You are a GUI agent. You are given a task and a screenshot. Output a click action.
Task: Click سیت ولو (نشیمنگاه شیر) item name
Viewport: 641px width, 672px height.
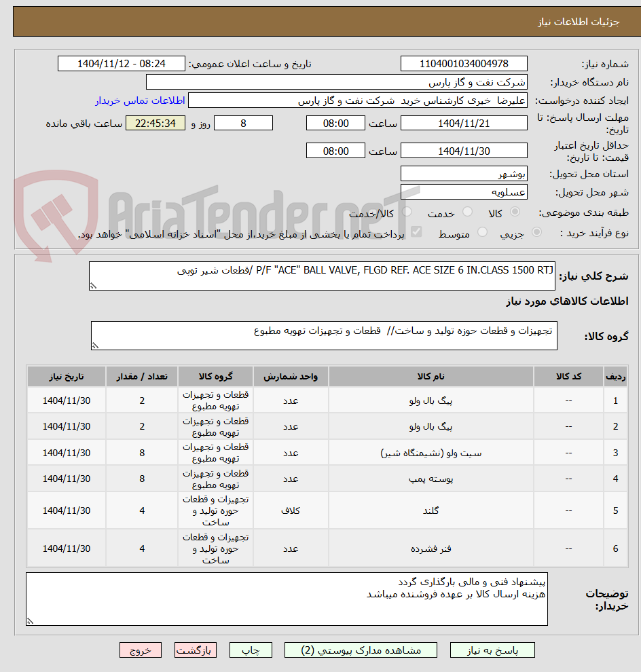point(431,453)
